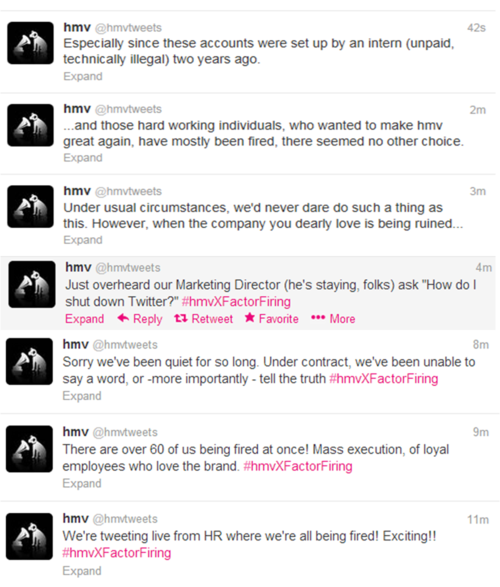Click hmv avatar on the 42s tweet

[31, 43]
